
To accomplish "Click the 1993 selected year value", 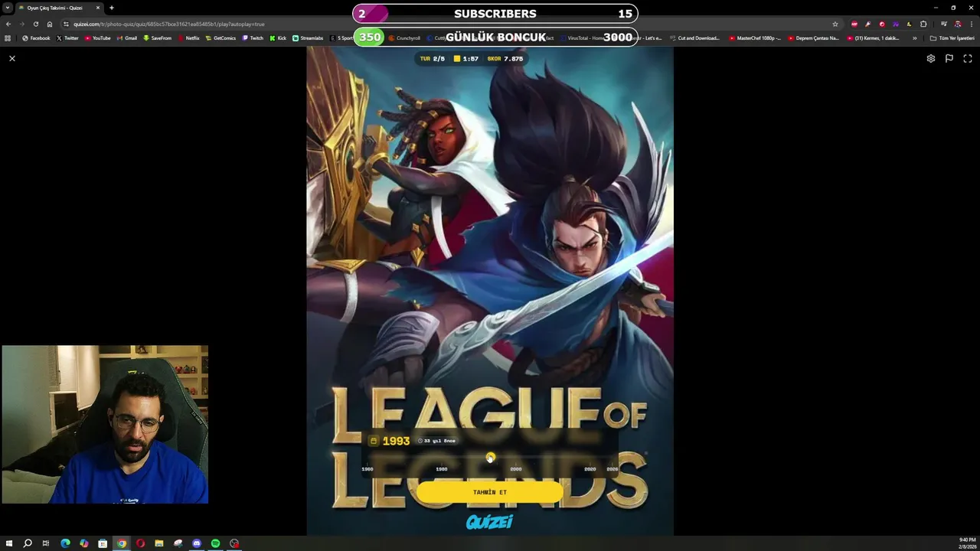I will 396,441.
